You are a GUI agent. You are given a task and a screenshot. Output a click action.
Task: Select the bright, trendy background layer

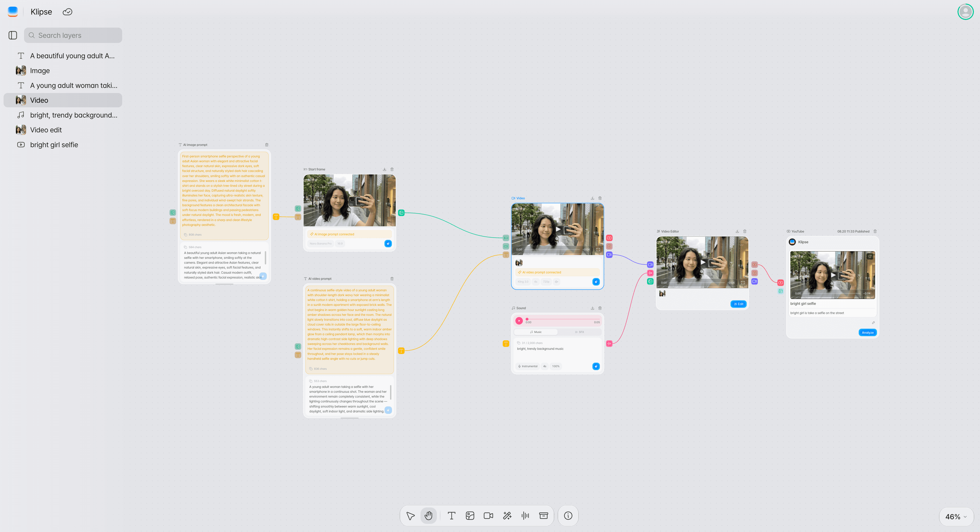coord(63,115)
